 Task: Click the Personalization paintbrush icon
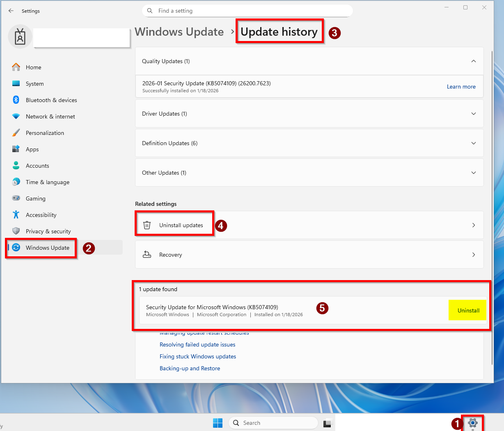16,132
